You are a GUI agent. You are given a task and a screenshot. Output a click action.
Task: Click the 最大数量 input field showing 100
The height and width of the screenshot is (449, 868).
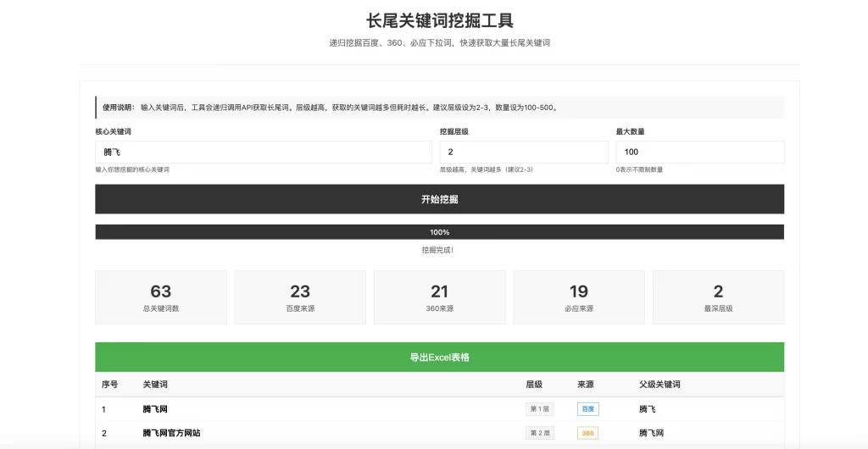(x=699, y=152)
